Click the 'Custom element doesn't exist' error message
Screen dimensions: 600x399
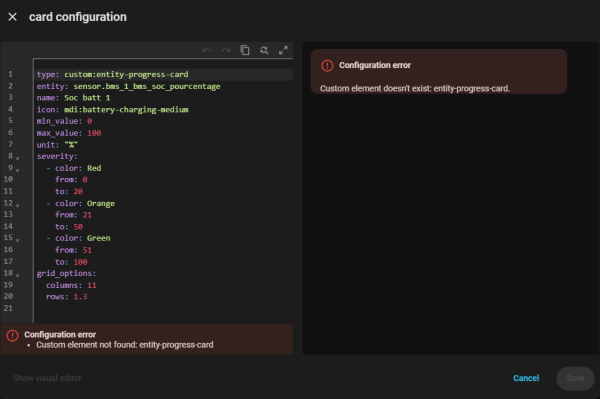tap(415, 88)
